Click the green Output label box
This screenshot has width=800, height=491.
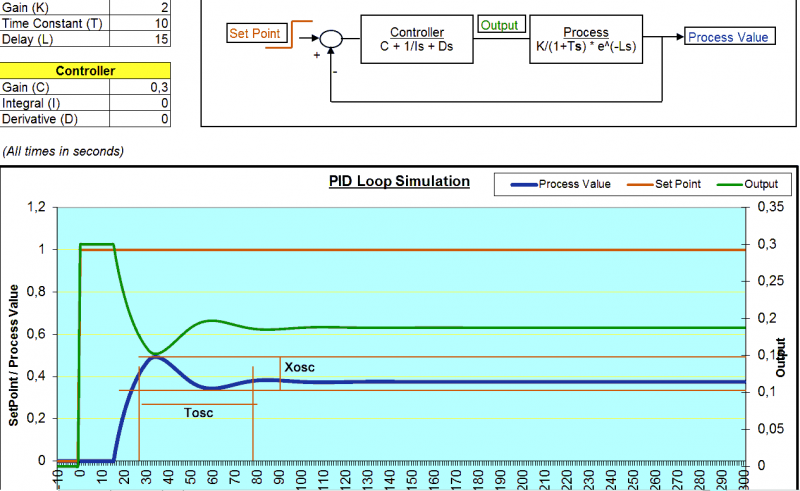[500, 24]
